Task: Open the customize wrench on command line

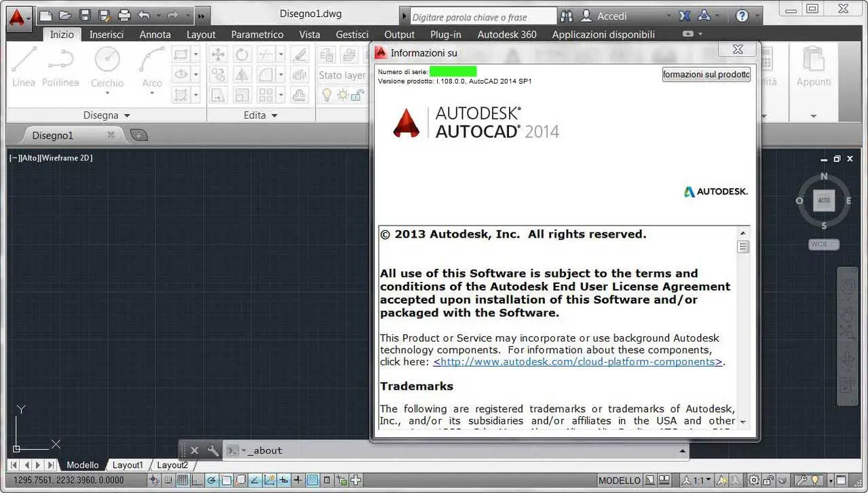Action: click(213, 450)
